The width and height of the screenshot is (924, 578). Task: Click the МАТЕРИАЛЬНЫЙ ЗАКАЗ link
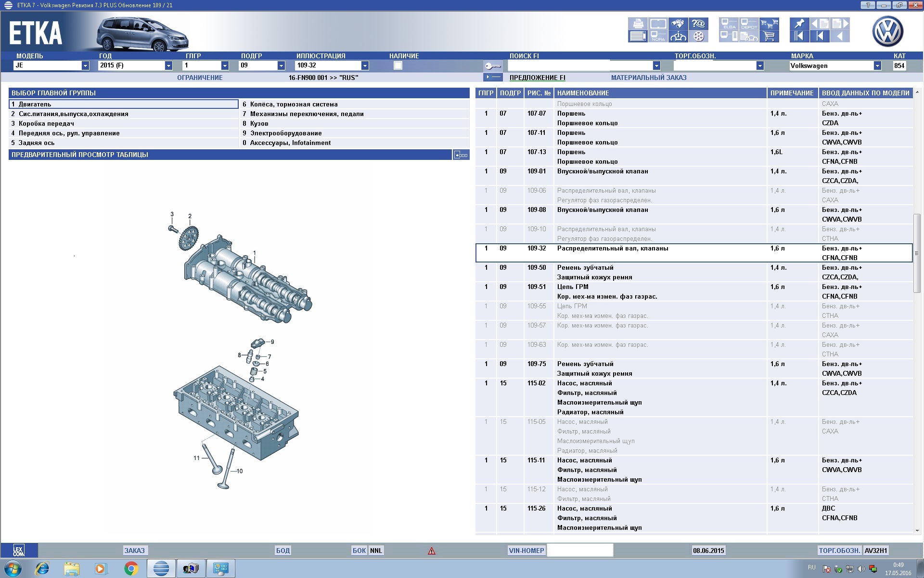pos(648,78)
